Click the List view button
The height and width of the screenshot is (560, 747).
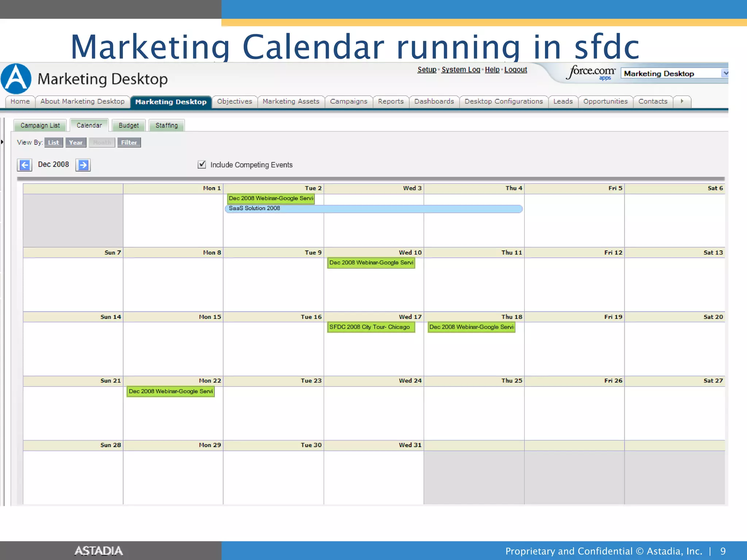pyautogui.click(x=54, y=143)
